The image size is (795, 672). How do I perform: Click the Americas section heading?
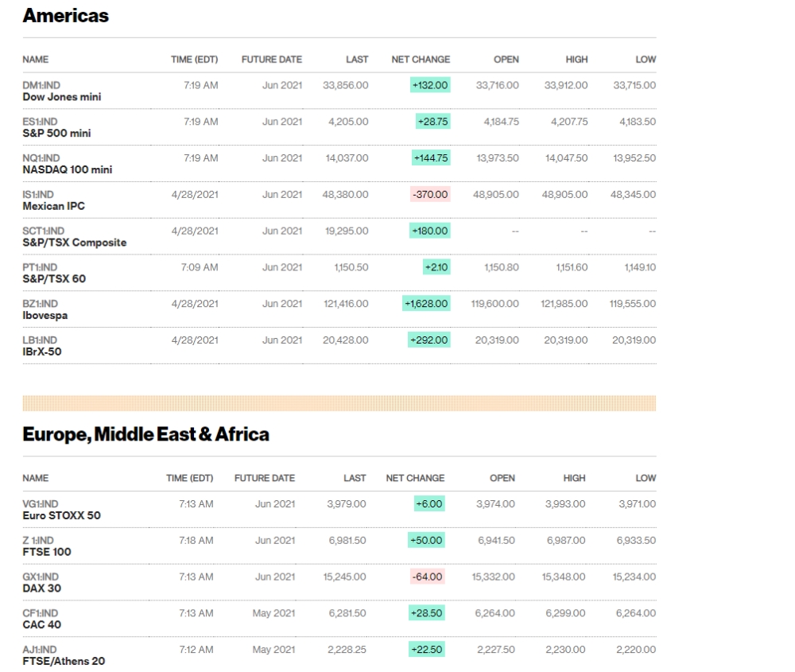coord(65,16)
